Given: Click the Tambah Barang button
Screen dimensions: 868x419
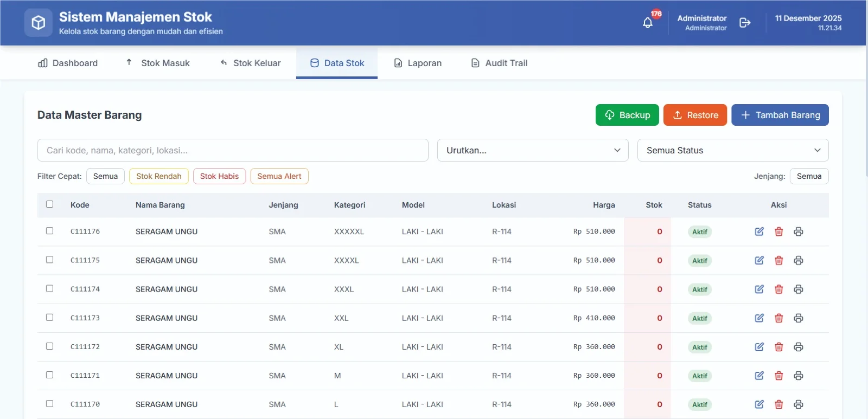Looking at the screenshot, I should [x=780, y=115].
